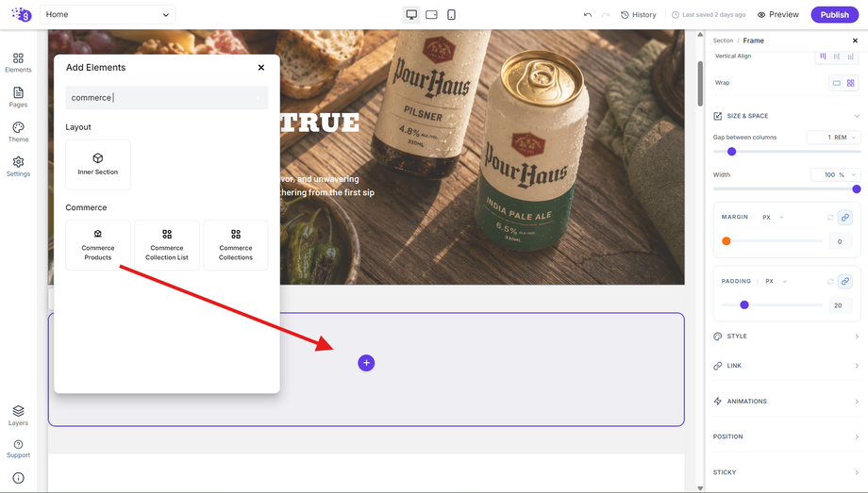Open the Pages panel

(18, 97)
